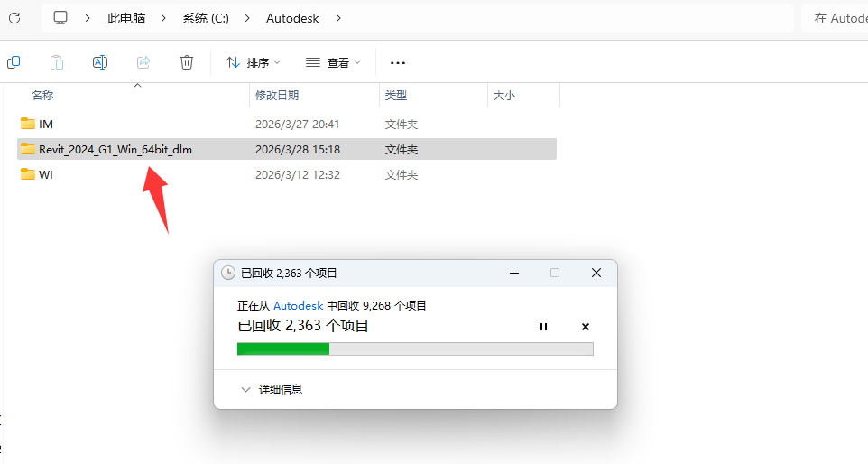
Task: Close the recycling progress dialog
Action: (596, 273)
